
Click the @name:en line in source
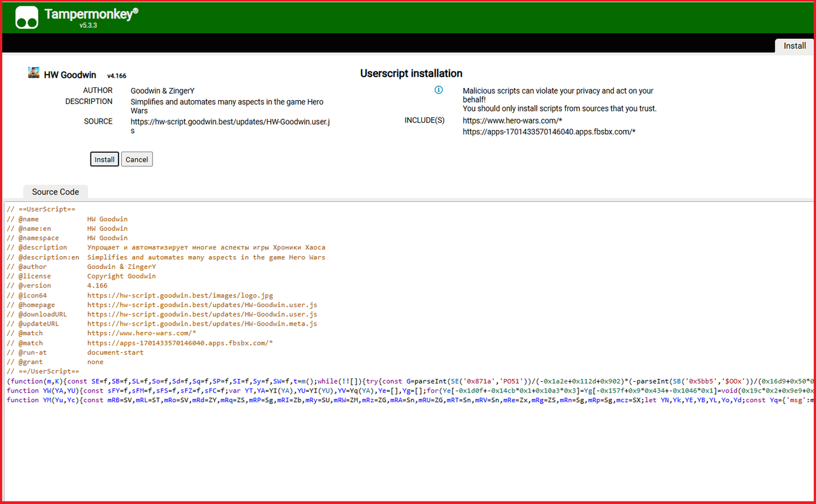click(67, 228)
